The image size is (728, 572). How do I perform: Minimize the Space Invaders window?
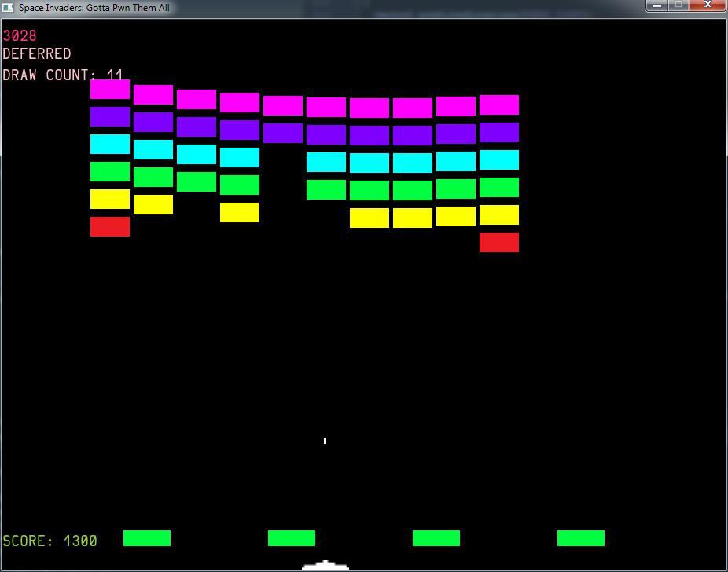click(x=656, y=5)
